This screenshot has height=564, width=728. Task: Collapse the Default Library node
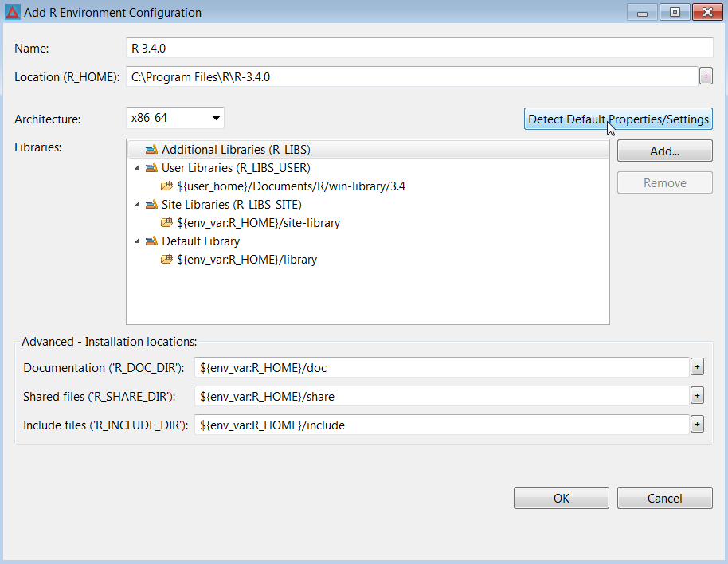coord(137,241)
